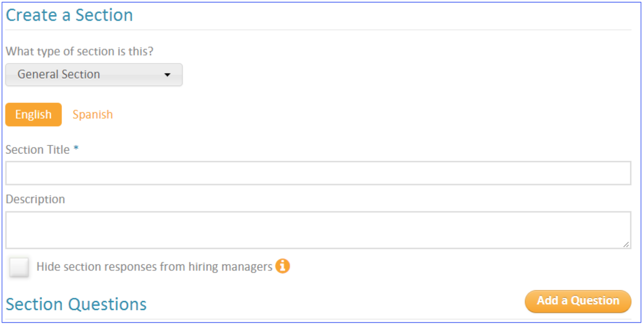Viewport: 644px width, 325px height.
Task: Switch to the English language tab
Action: (x=33, y=115)
